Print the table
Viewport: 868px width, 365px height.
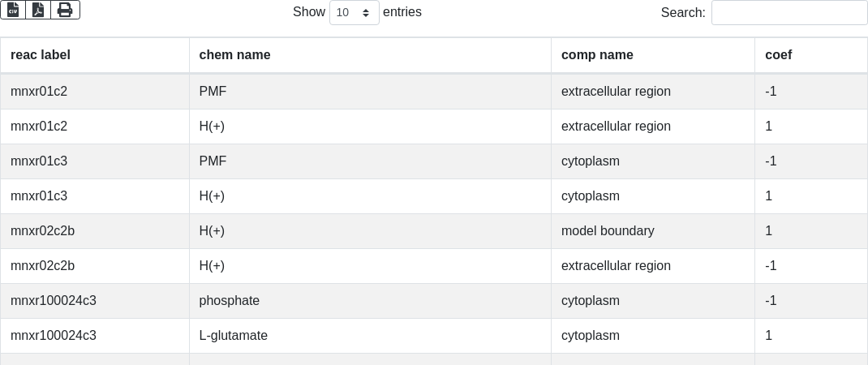click(65, 10)
